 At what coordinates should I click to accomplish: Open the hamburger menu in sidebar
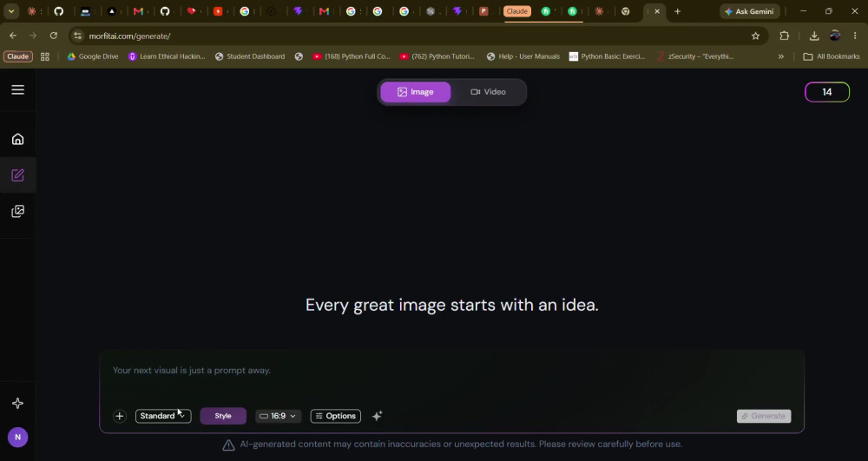coord(17,89)
